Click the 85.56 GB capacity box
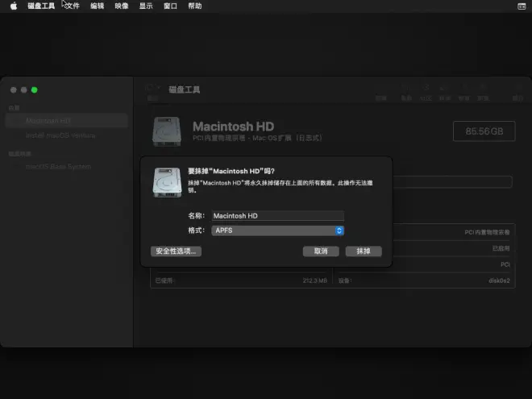 [484, 131]
